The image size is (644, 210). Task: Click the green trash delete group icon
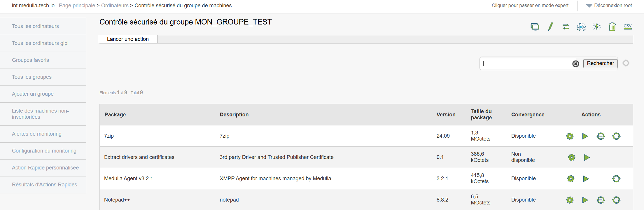(612, 27)
